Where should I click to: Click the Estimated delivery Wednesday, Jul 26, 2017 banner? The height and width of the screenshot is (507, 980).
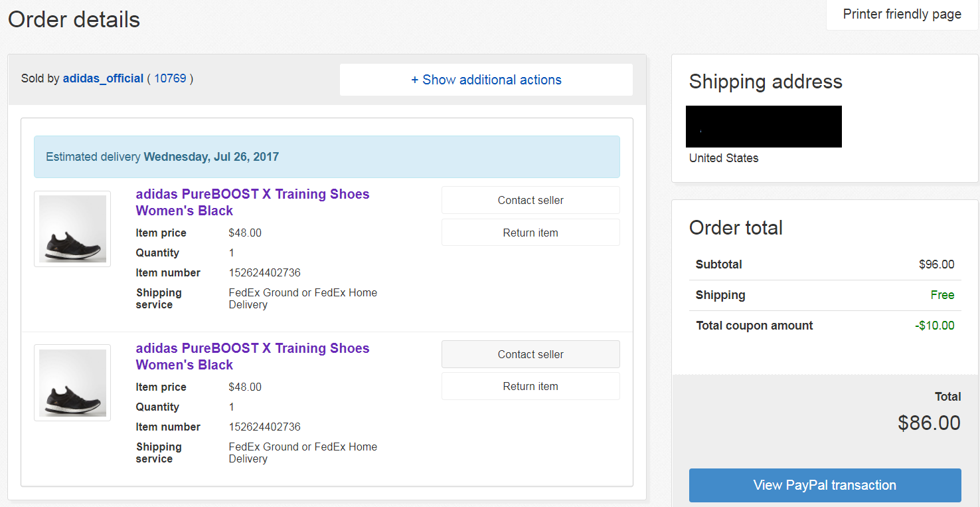point(327,157)
